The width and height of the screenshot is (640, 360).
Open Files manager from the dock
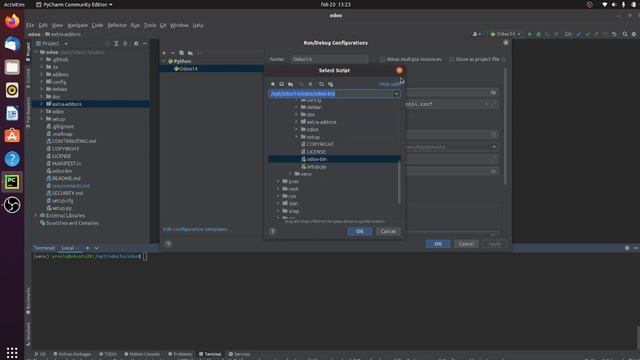[12, 67]
